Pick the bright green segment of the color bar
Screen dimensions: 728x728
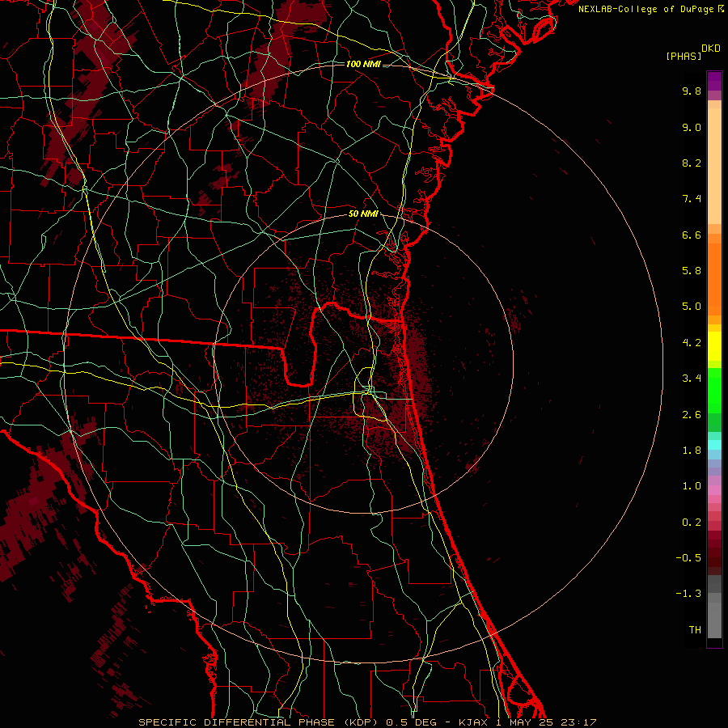(x=714, y=391)
